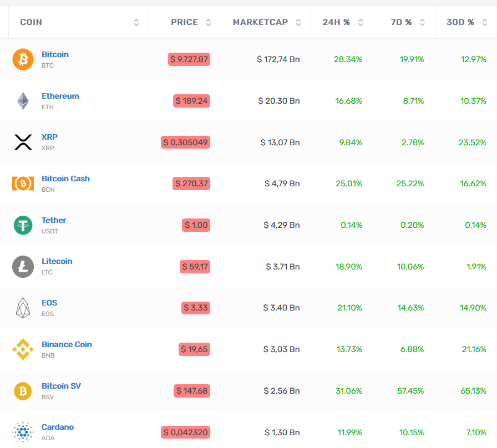The width and height of the screenshot is (497, 448).
Task: Click the Ethereum diamond logo icon
Action: tap(23, 101)
